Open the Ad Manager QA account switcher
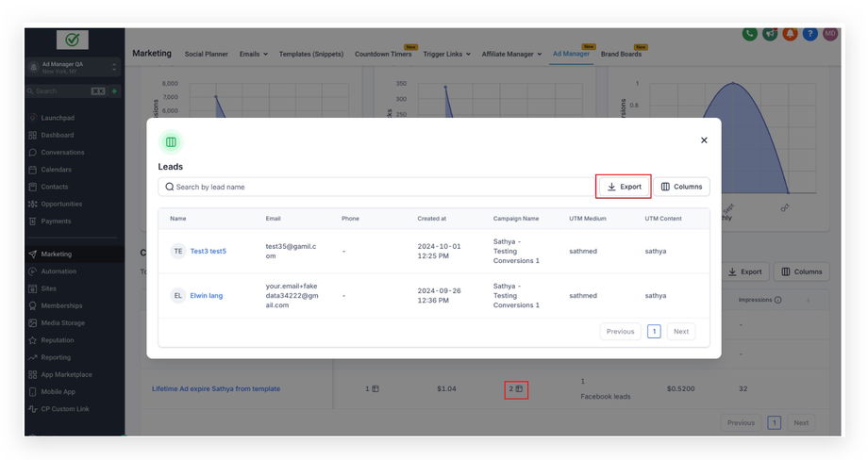Image resolution: width=868 pixels, height=460 pixels. pos(73,68)
